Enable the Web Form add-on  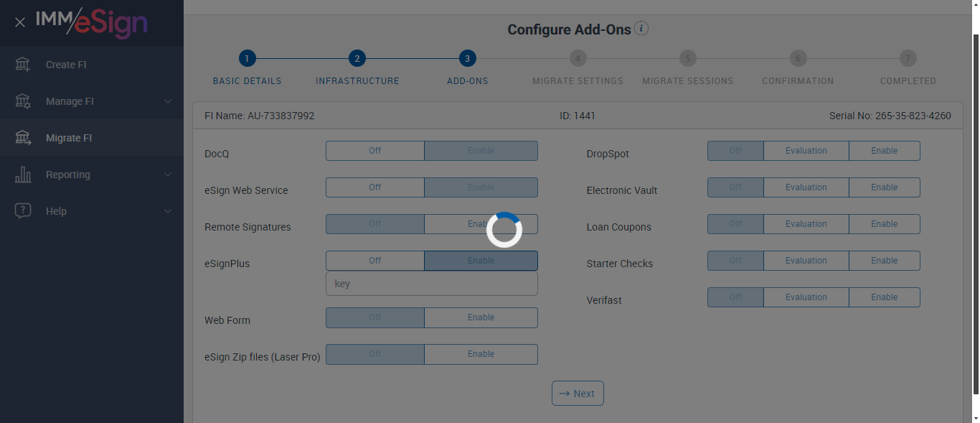tap(481, 317)
